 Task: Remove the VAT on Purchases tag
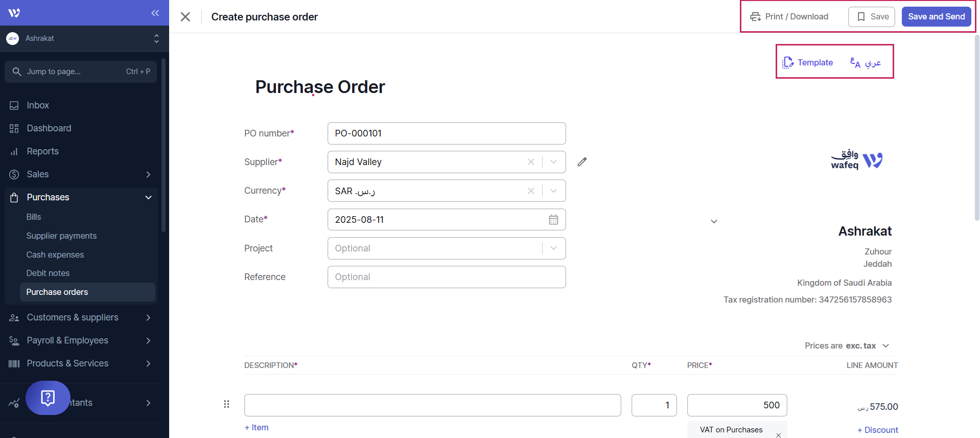tap(778, 435)
